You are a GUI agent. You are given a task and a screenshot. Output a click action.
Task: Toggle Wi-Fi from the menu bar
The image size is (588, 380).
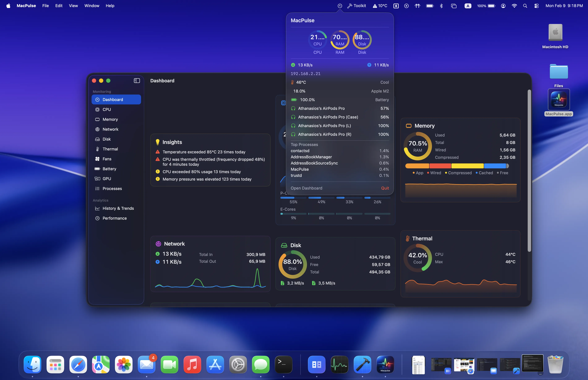[514, 6]
